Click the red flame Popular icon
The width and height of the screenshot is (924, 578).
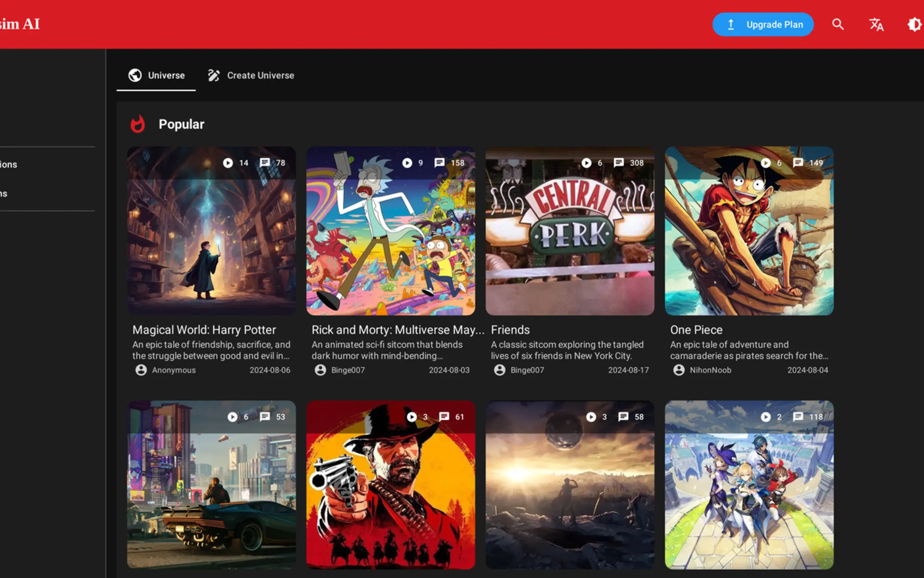pos(138,124)
